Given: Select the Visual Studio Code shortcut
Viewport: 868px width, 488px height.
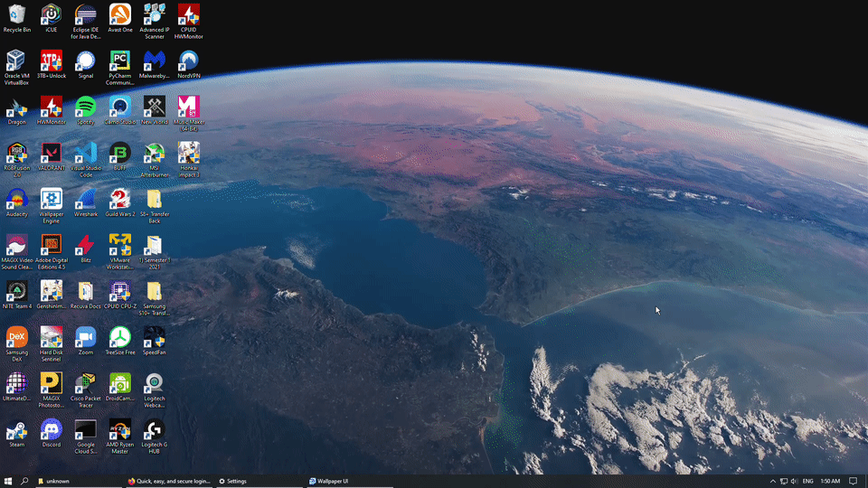Looking at the screenshot, I should point(85,153).
